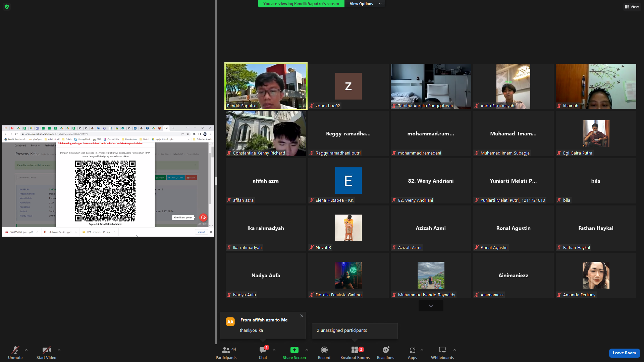Click the red chat bubble in shared browser
The image size is (644, 362).
203,217
